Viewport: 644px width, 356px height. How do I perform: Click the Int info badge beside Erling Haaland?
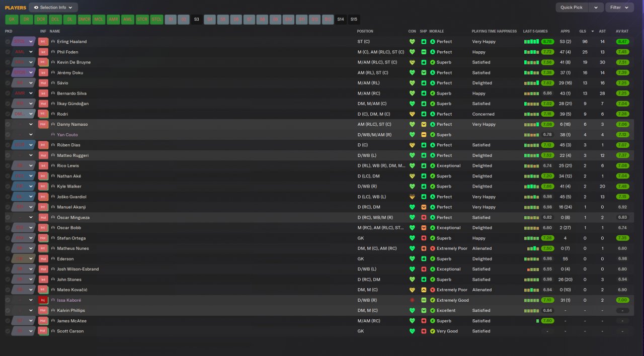pos(43,42)
